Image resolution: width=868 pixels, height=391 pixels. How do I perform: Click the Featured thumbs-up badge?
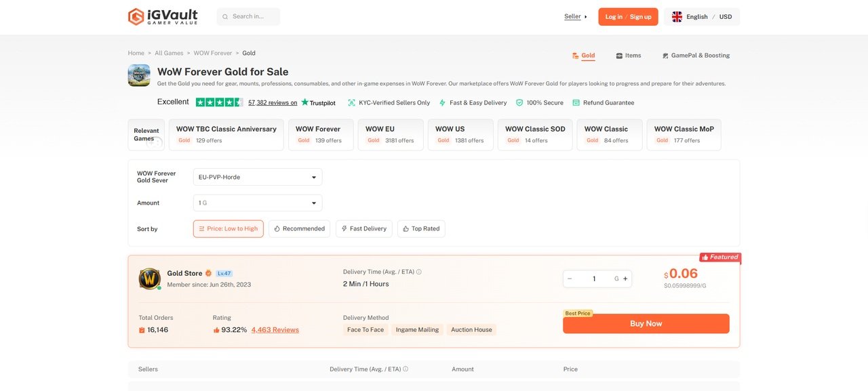click(x=720, y=258)
